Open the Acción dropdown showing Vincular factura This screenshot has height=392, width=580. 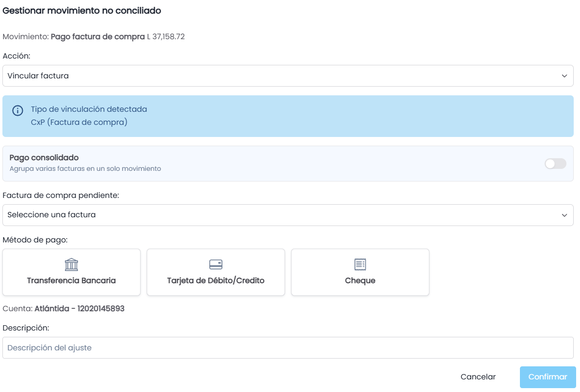[x=288, y=76]
